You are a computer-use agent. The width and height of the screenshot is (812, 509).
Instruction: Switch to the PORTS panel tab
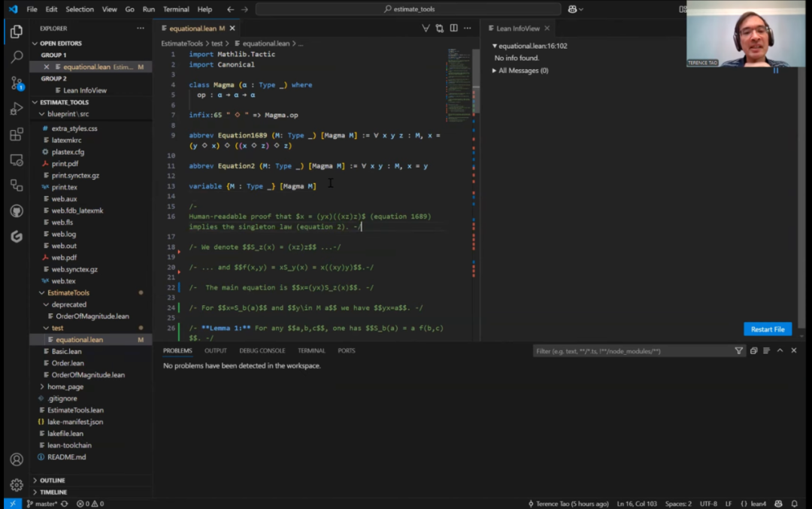click(x=347, y=350)
